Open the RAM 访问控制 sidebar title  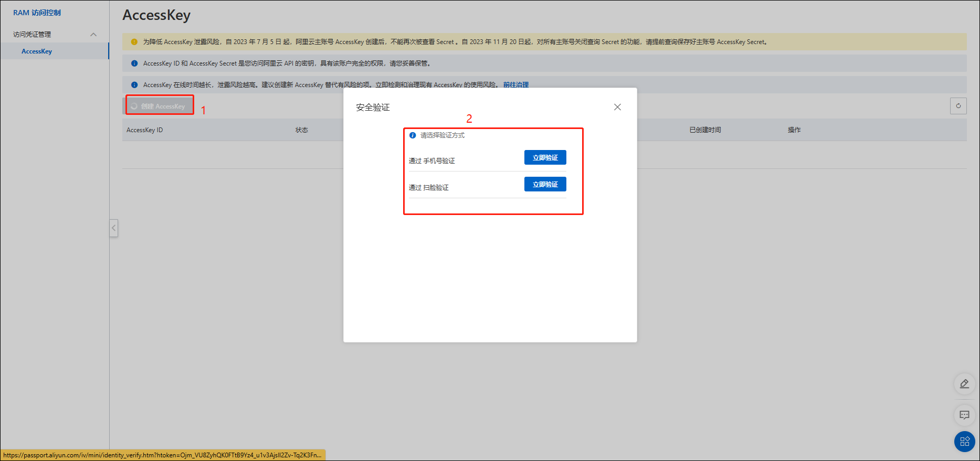(37, 13)
